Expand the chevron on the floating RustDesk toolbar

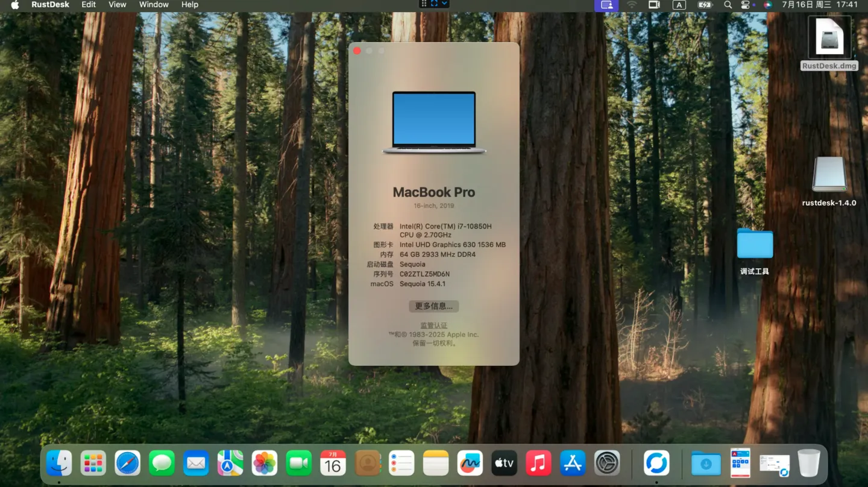point(445,4)
